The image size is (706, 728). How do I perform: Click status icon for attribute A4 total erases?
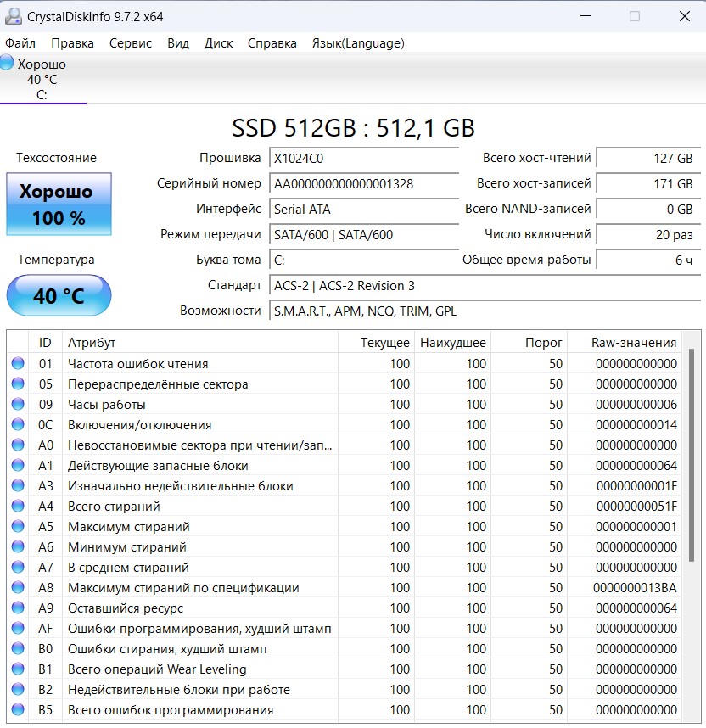(18, 507)
